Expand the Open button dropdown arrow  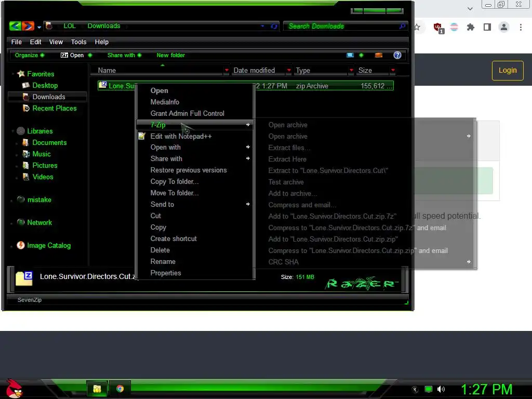[90, 55]
